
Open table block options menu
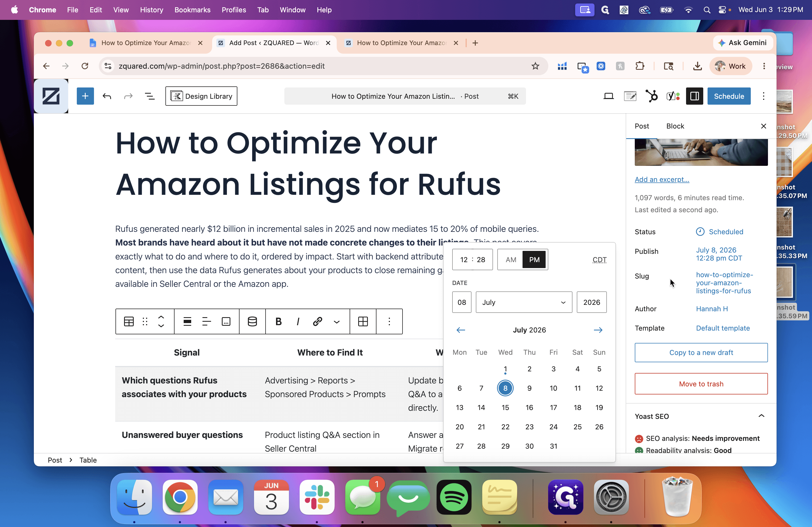click(389, 321)
